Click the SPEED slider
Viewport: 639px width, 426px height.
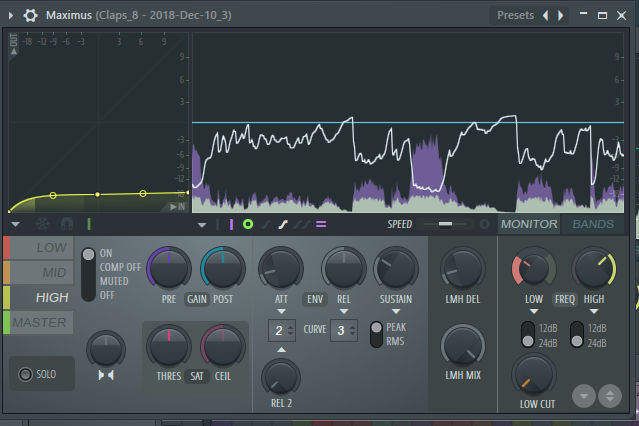click(447, 224)
